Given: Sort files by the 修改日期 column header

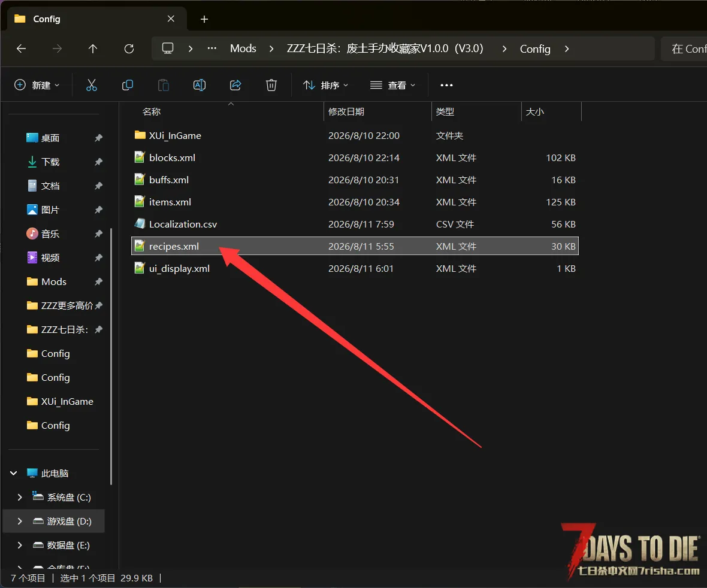Looking at the screenshot, I should pos(346,112).
